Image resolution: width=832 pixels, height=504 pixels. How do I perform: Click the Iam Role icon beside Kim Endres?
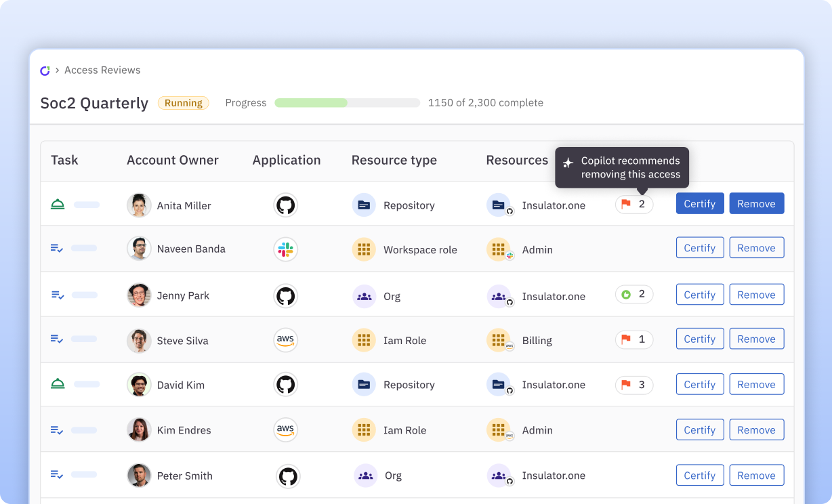tap(364, 429)
